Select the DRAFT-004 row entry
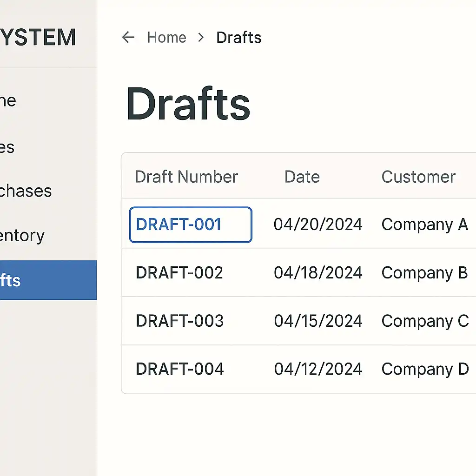This screenshot has height=476, width=476. (179, 369)
